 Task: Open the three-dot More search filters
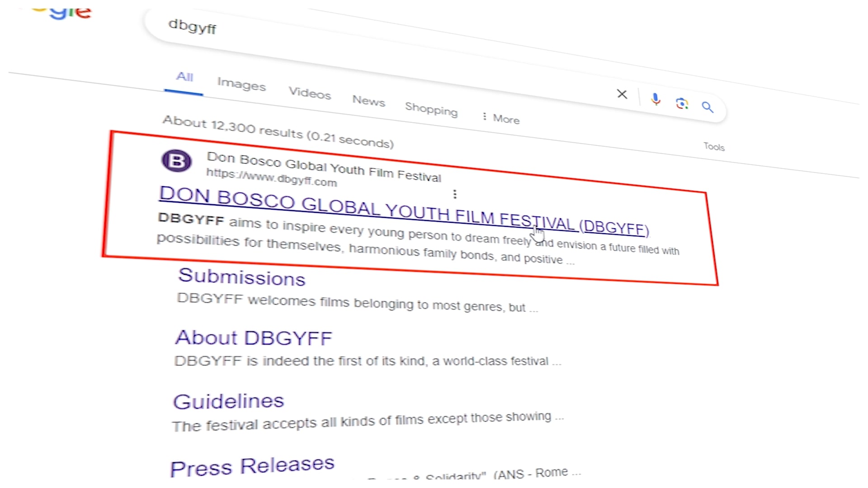501,118
